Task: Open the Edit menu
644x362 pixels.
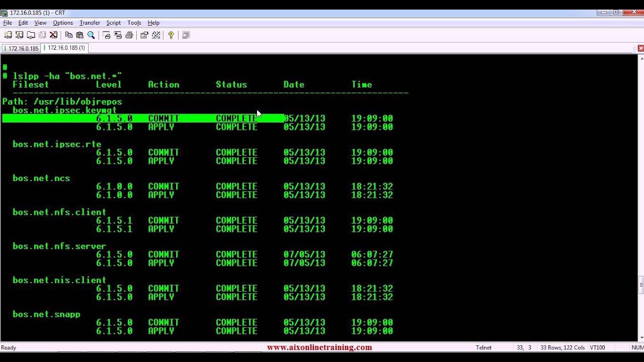Action: coord(23,23)
